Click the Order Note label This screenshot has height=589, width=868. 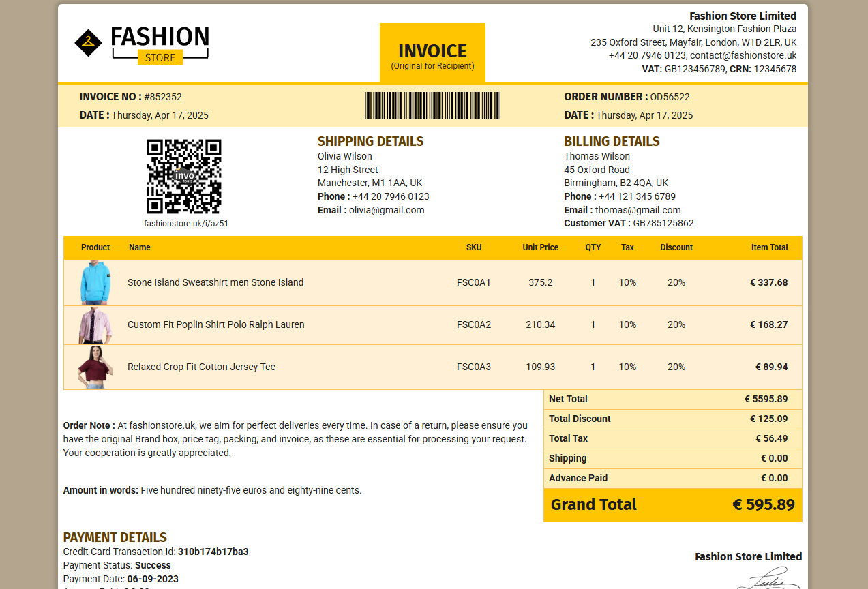89,425
